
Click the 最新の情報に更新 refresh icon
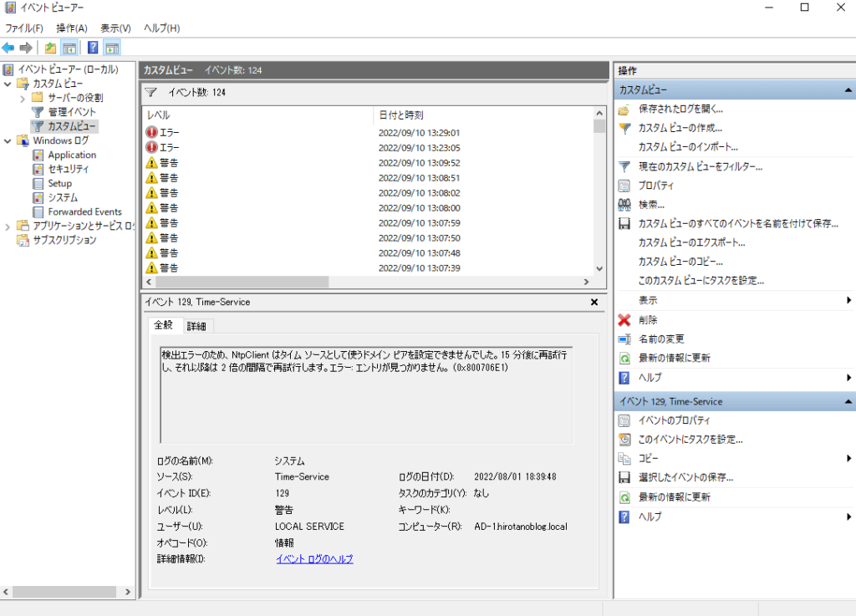pos(623,358)
